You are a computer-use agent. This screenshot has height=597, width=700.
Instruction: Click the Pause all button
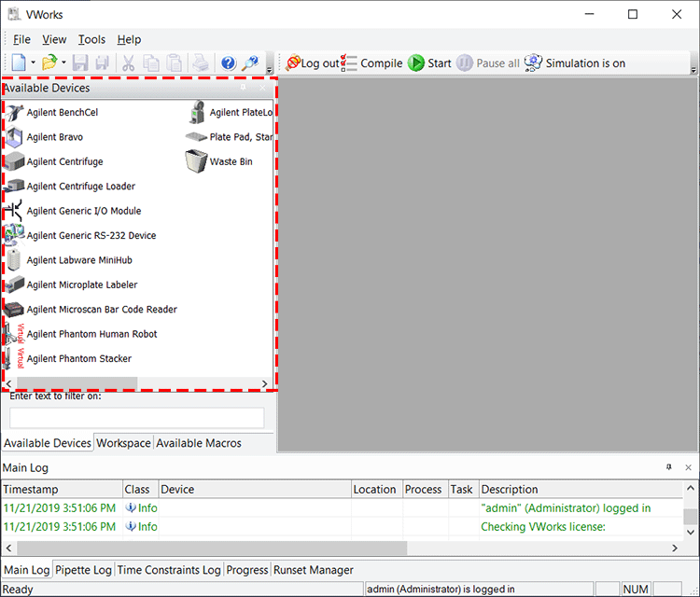(488, 62)
